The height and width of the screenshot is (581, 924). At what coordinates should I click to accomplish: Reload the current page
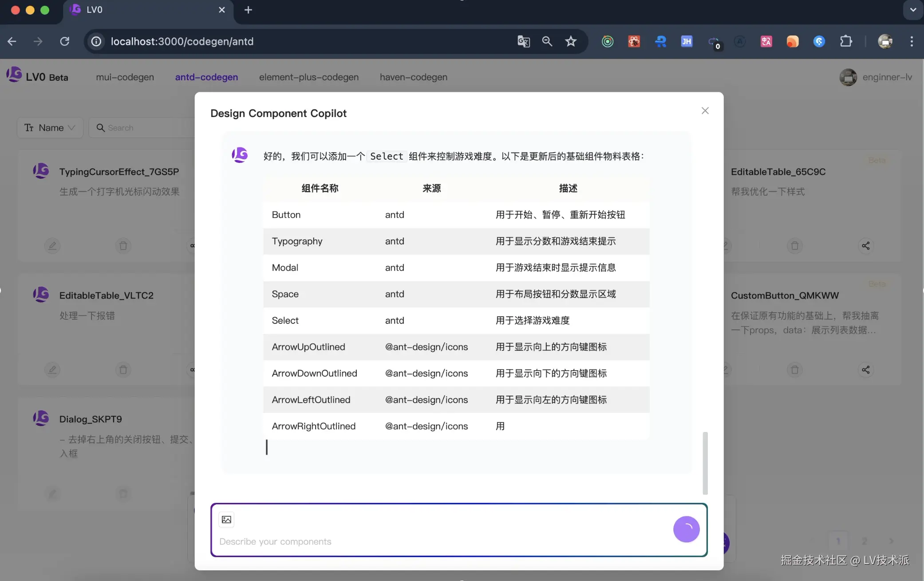(65, 41)
